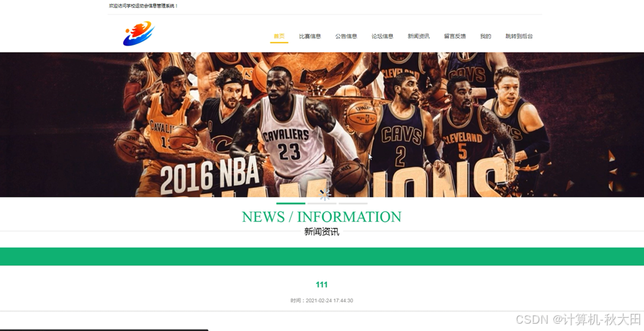Go to 公告信息 page
644x331 pixels.
pos(346,36)
